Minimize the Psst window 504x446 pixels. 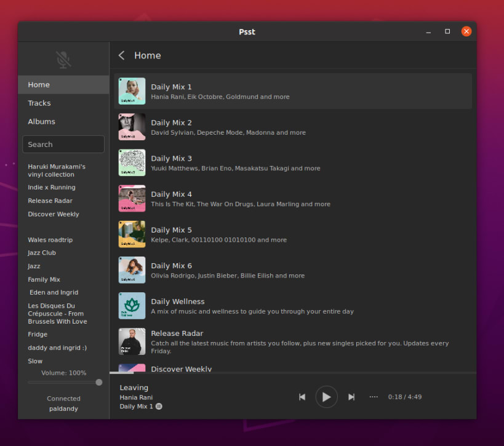click(x=428, y=31)
